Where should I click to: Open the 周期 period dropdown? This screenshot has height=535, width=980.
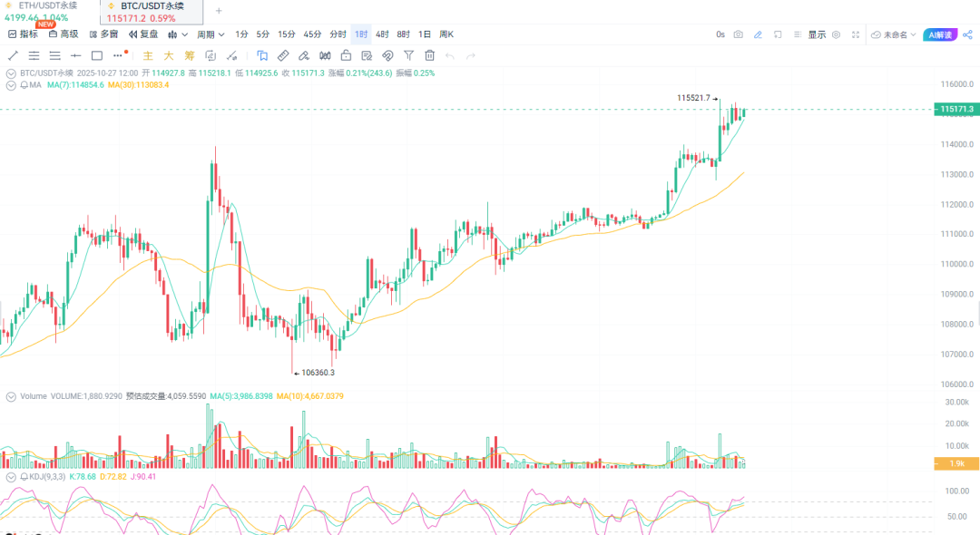click(x=211, y=34)
